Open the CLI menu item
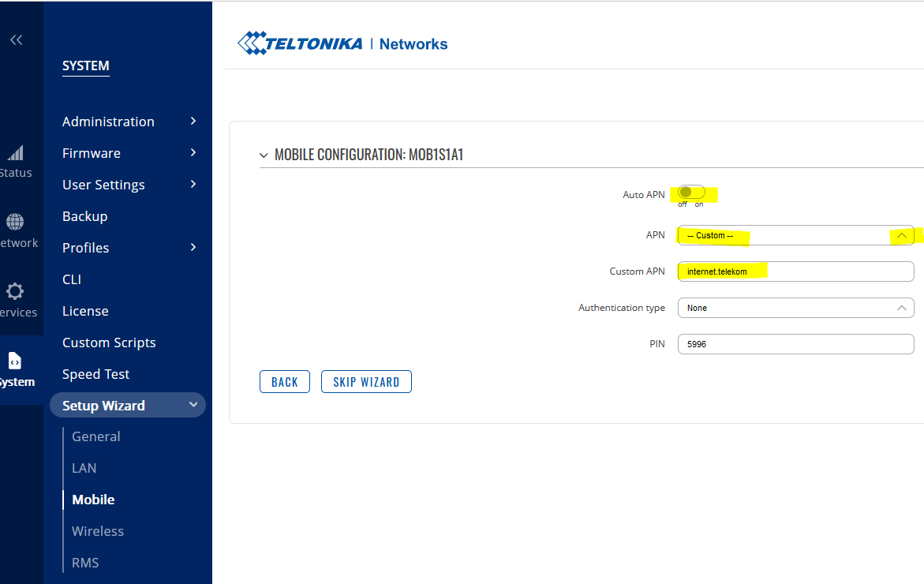The height and width of the screenshot is (584, 924). click(x=72, y=279)
